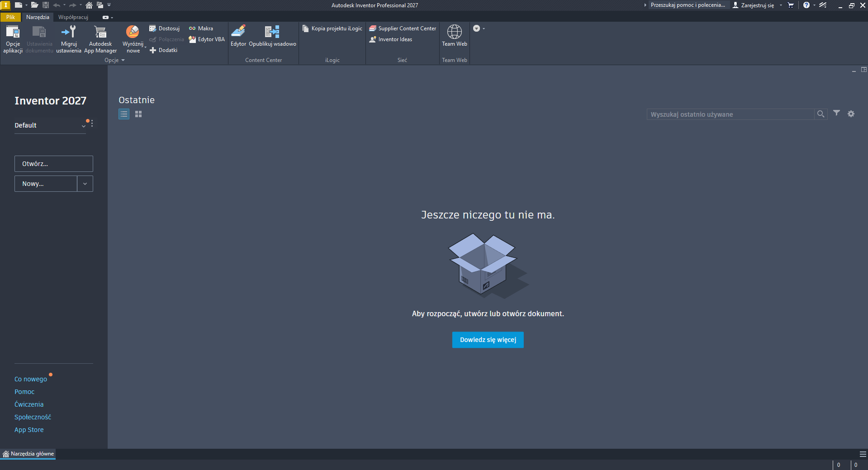Focus the Wyszukaj ostatnio używane search field
The height and width of the screenshot is (470, 868).
(730, 114)
